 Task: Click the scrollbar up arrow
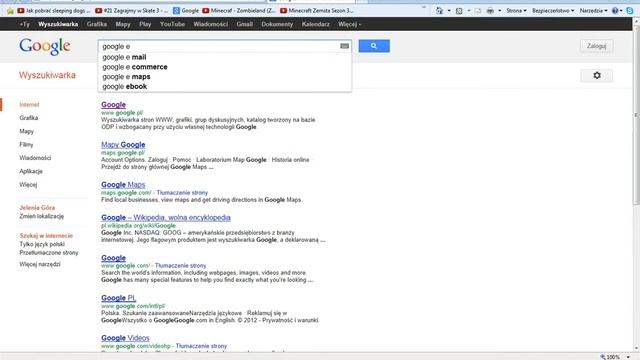(636, 22)
